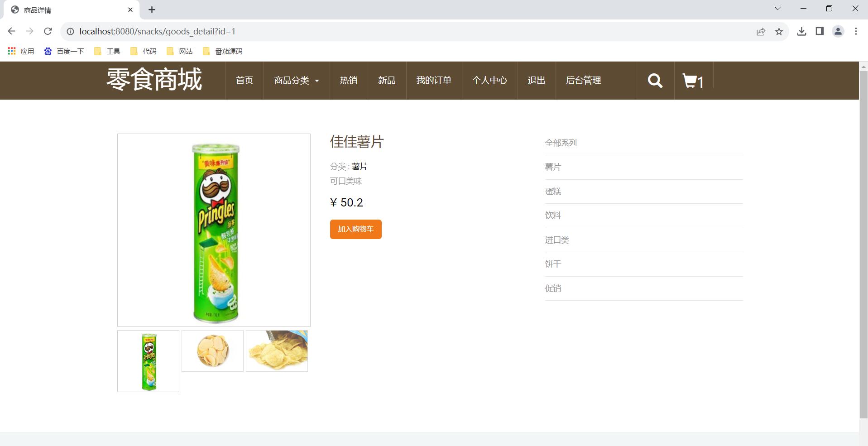Click the Pringles can thumbnail
The width and height of the screenshot is (868, 446).
point(149,361)
